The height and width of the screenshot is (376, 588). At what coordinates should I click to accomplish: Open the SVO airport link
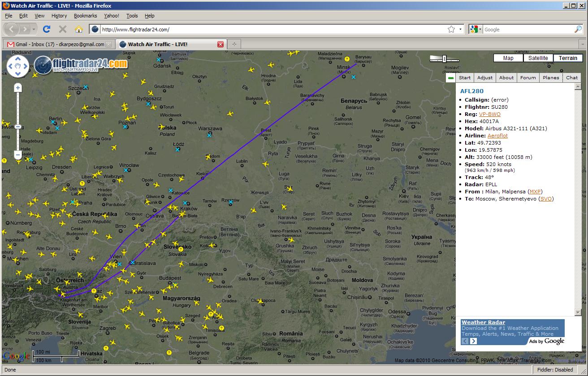coord(546,199)
